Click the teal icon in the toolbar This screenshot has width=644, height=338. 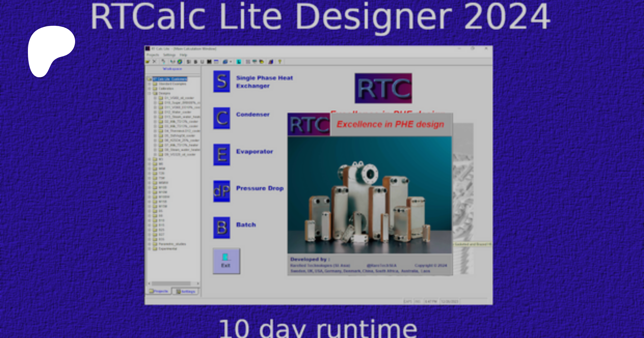point(239,62)
